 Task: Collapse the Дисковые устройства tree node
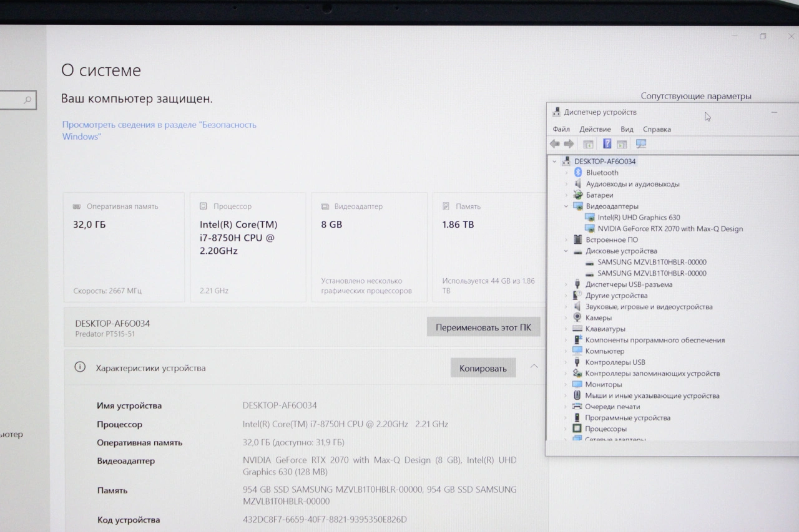566,251
